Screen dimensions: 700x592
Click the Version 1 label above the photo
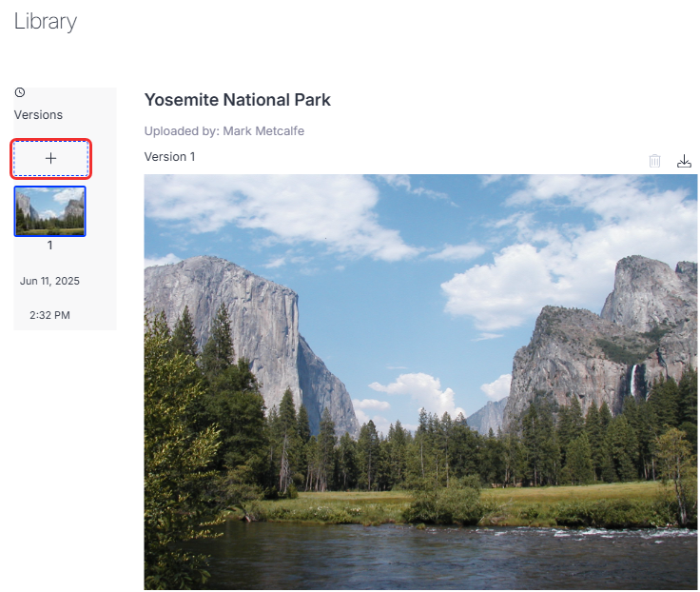pyautogui.click(x=169, y=157)
